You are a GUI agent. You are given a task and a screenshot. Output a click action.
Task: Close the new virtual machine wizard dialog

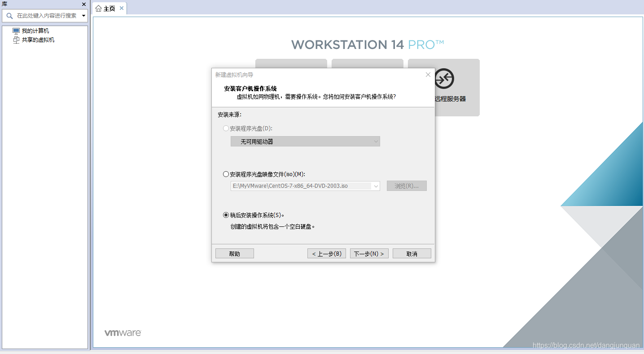[428, 75]
